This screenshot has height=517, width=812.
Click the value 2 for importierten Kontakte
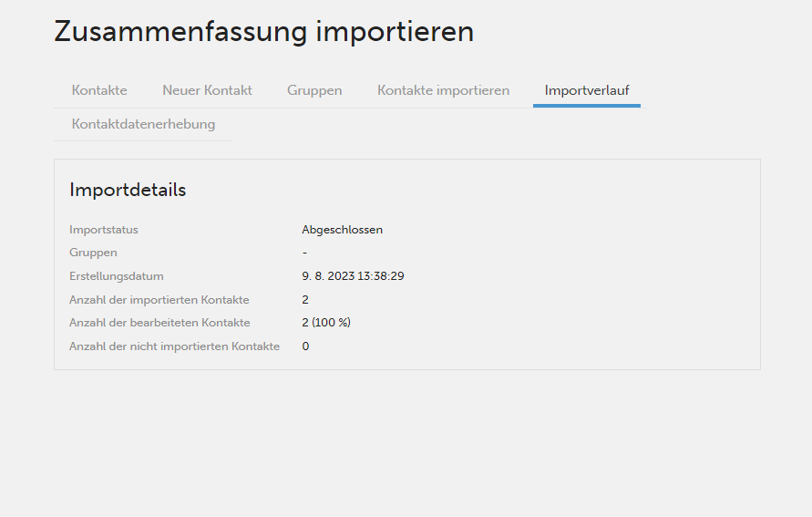point(305,300)
